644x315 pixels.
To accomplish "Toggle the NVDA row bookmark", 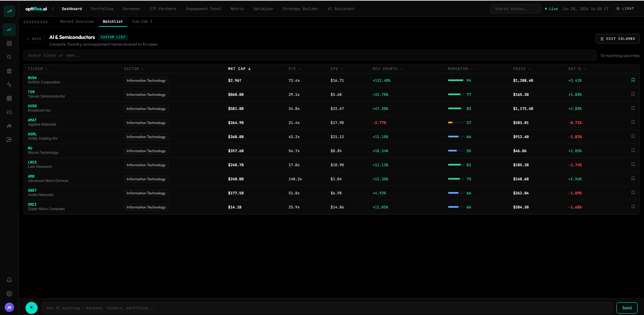I will click(633, 80).
